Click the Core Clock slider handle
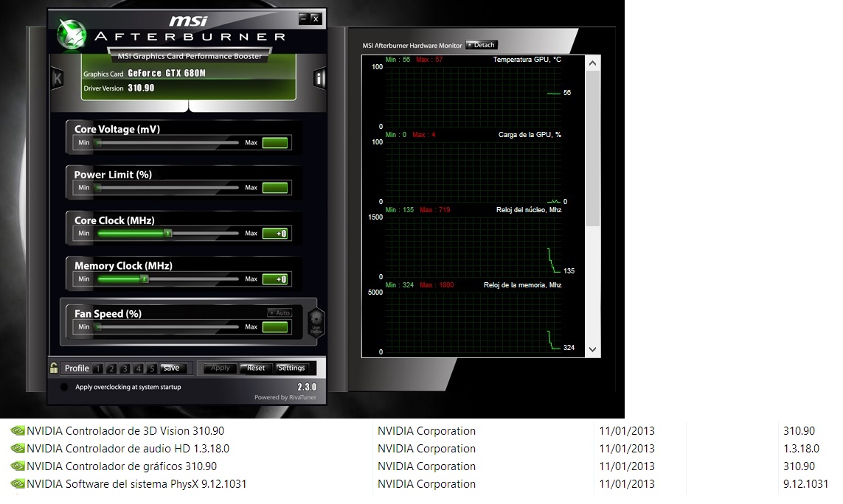Screen dimensions: 843x504 (x=168, y=233)
